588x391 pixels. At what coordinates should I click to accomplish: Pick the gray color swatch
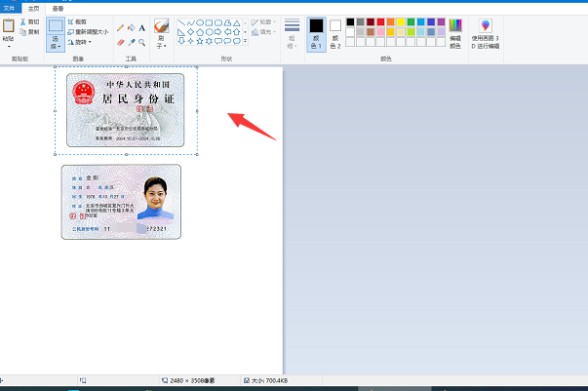click(361, 22)
